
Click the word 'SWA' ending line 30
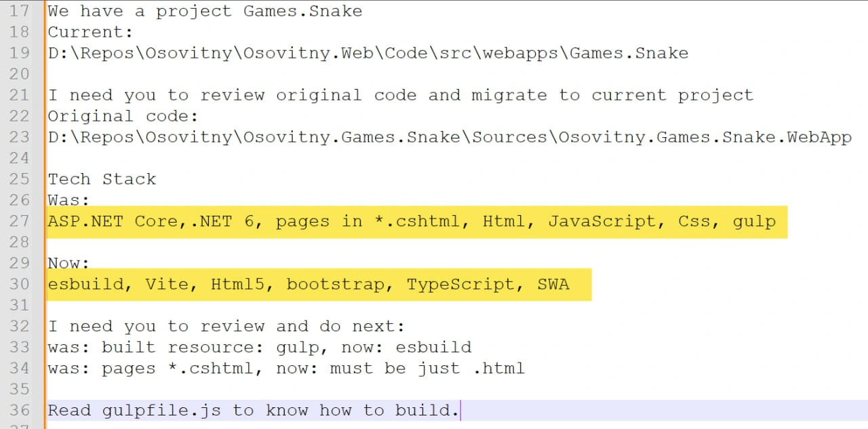(x=553, y=285)
